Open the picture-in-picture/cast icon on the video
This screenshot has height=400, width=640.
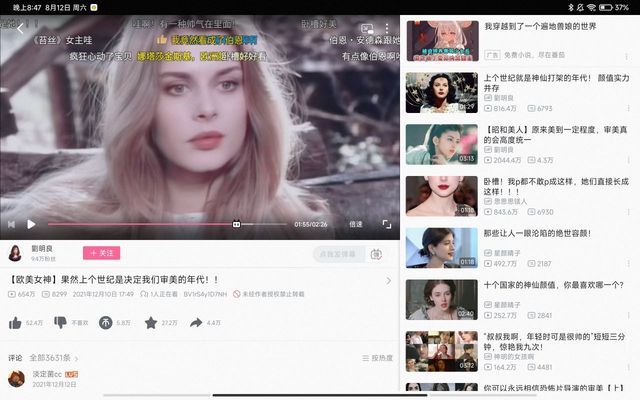tap(367, 29)
